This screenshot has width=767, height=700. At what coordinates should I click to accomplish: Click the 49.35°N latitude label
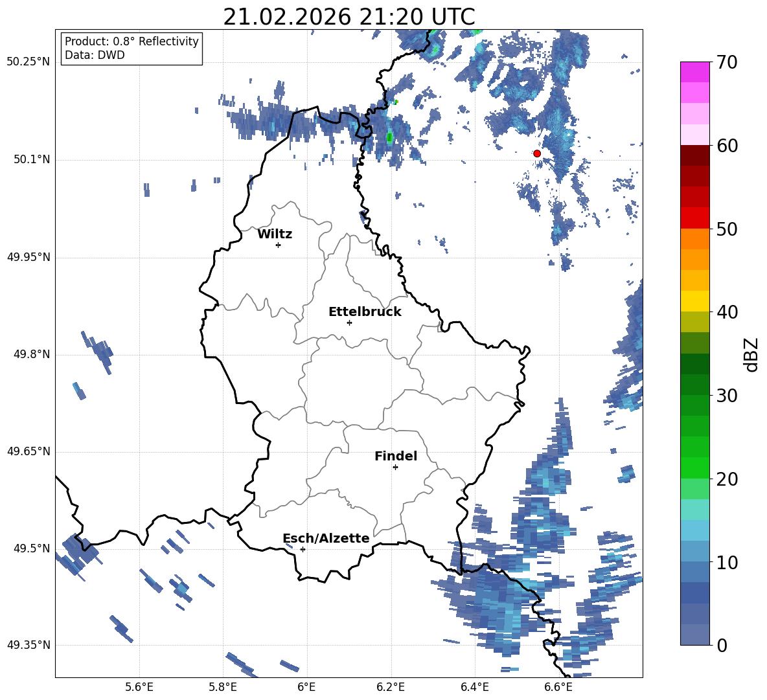(x=29, y=645)
